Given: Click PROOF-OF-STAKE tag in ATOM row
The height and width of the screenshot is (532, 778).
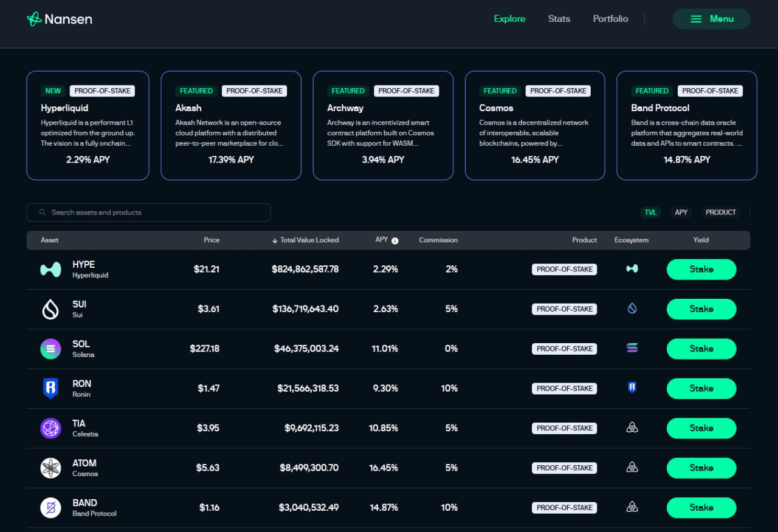Looking at the screenshot, I should click(565, 468).
